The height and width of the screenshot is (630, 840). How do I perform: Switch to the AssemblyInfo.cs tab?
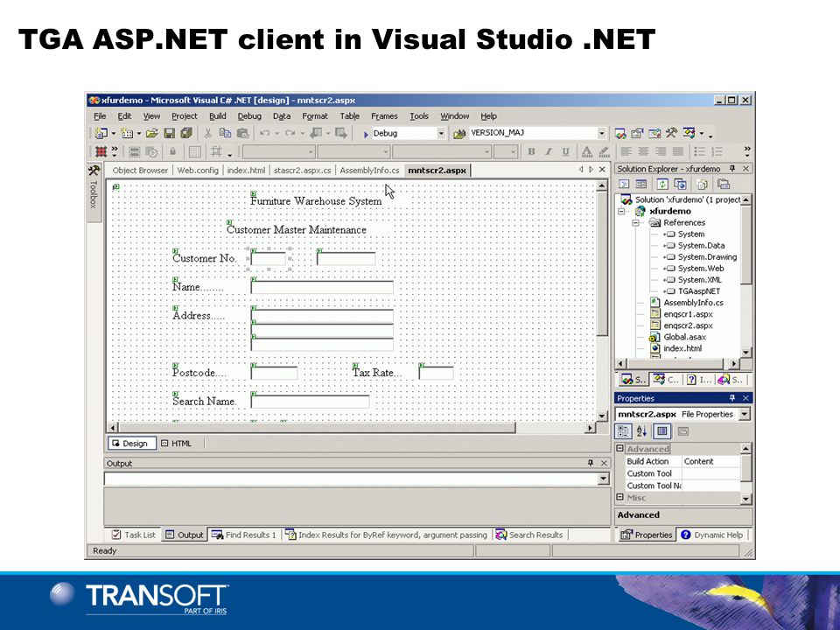point(369,171)
